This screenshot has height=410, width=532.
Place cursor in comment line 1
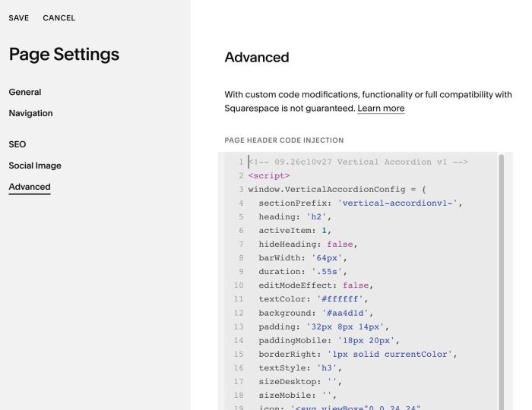358,162
